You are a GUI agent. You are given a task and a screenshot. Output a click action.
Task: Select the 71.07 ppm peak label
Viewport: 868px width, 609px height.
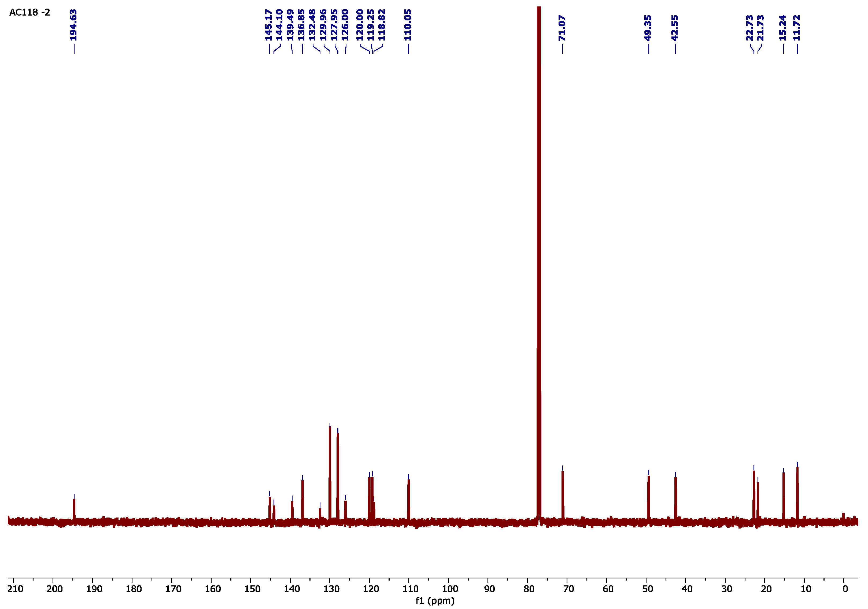[x=562, y=28]
